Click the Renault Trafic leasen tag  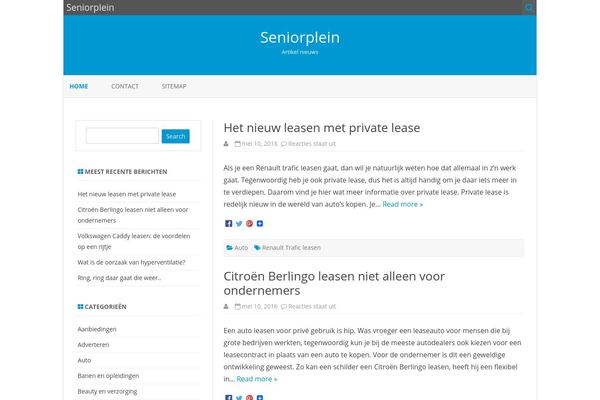click(x=292, y=248)
